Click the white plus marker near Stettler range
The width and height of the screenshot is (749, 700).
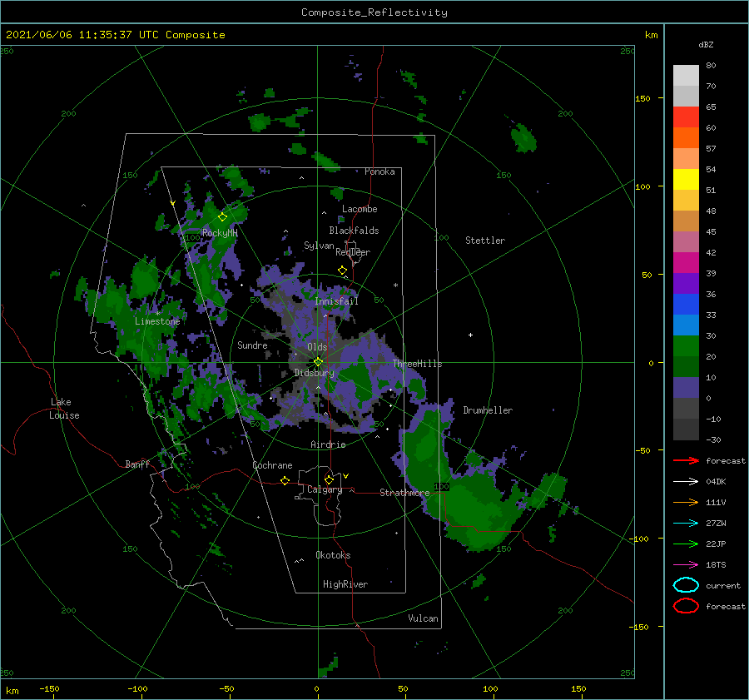[470, 335]
